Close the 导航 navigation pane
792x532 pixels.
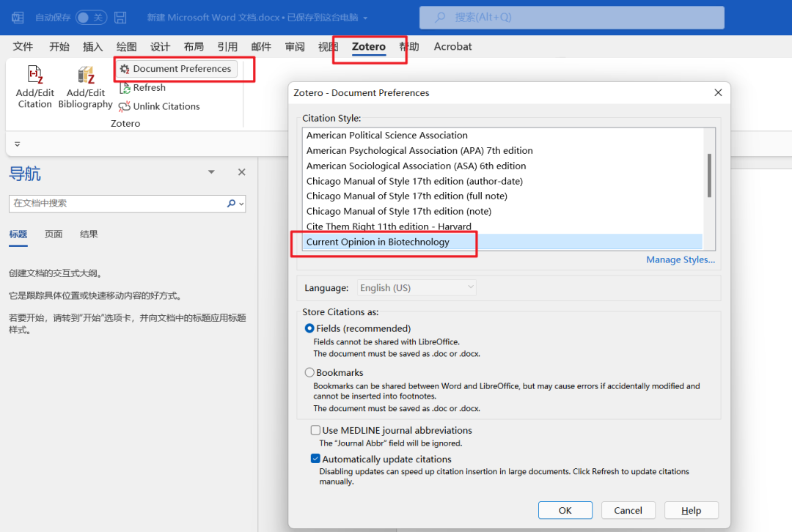(x=242, y=172)
